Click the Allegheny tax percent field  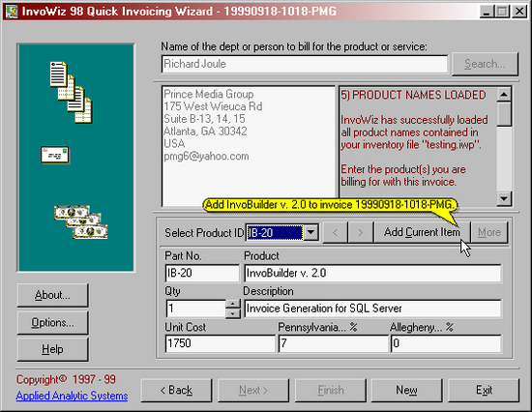coord(446,343)
